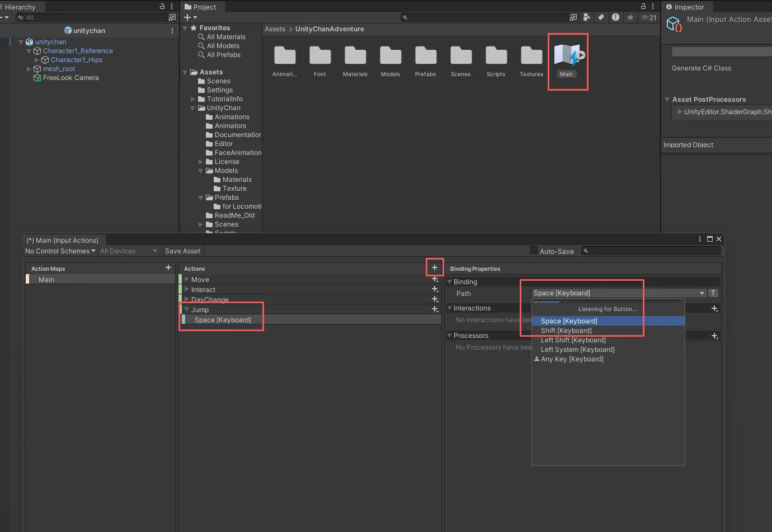Expand the Interact action

point(187,289)
